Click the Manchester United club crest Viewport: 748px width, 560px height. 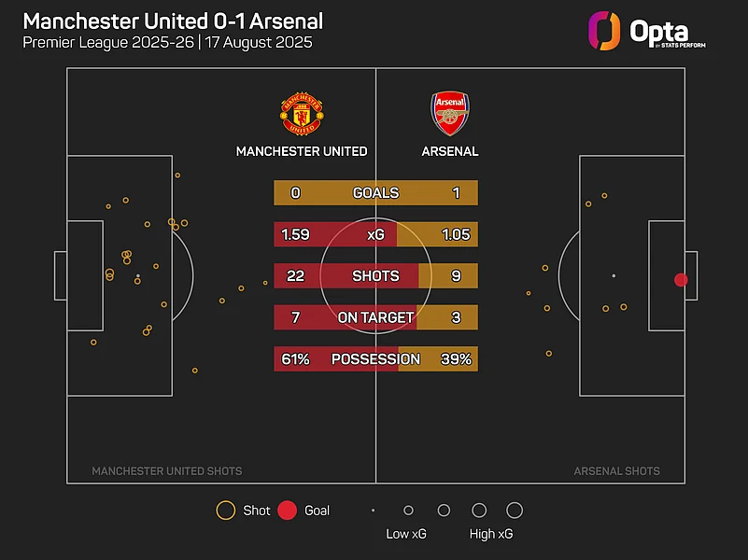[x=302, y=114]
